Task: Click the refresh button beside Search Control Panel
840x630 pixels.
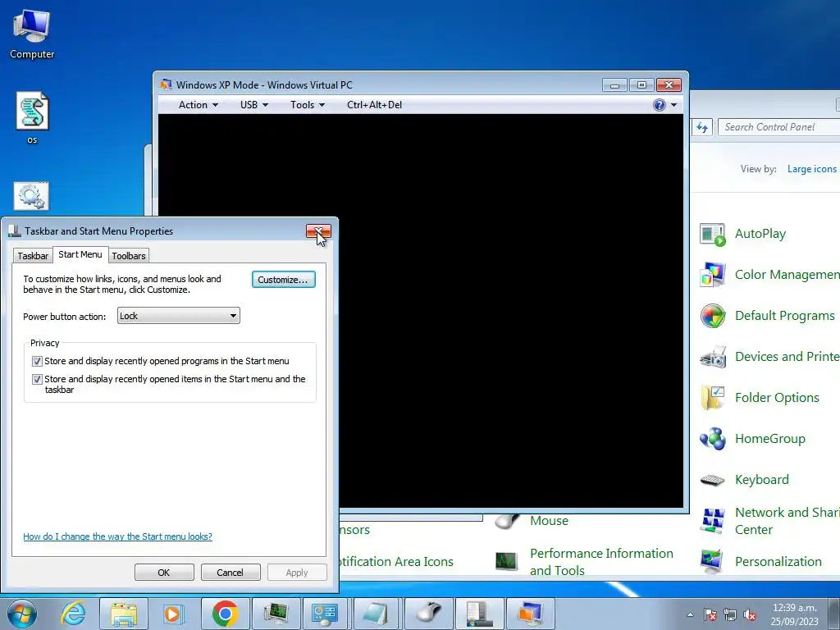Action: [x=702, y=127]
